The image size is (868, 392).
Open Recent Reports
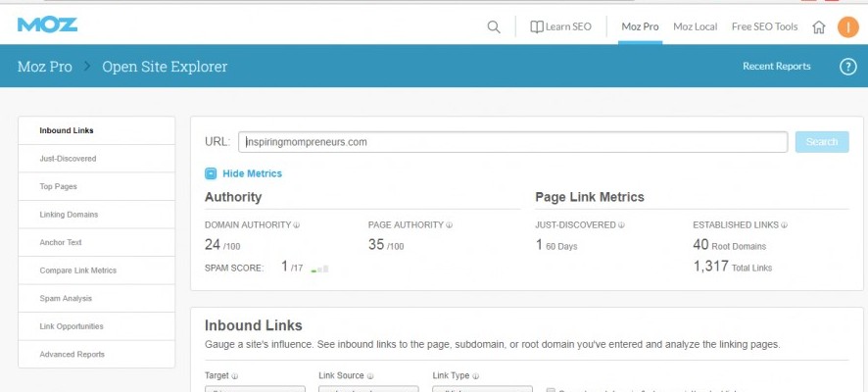pos(776,67)
